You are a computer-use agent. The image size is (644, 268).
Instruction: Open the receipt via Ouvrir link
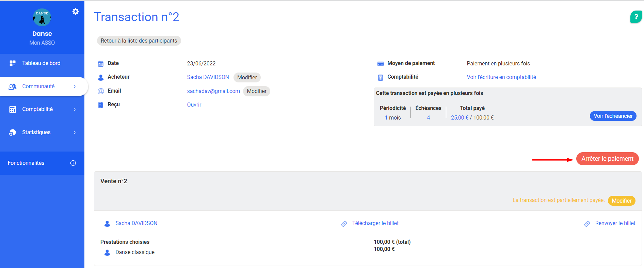point(194,105)
